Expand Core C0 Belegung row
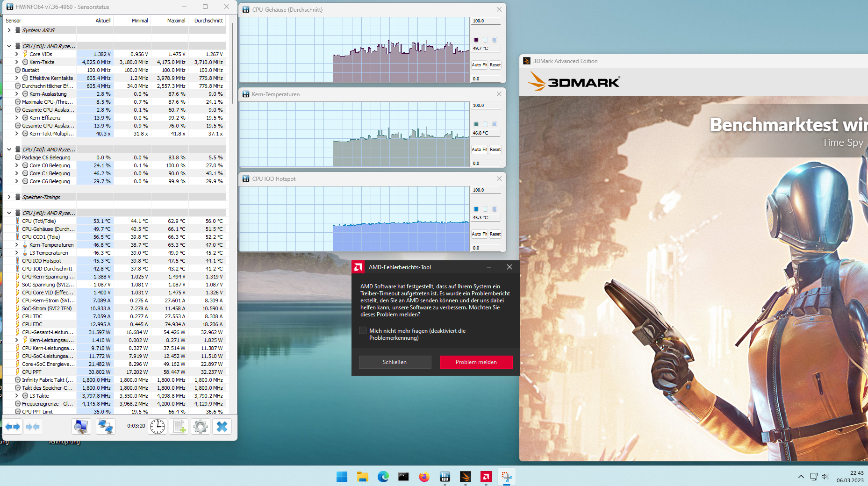Viewport: 868px width, 486px height. click(17, 165)
